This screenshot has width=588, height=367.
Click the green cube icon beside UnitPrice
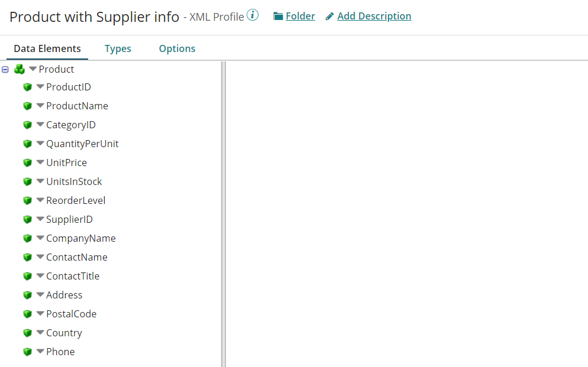coord(27,163)
